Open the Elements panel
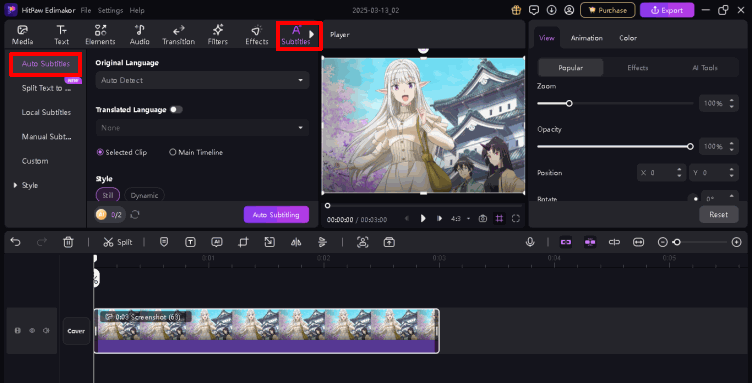This screenshot has height=384, width=753. pyautogui.click(x=100, y=35)
